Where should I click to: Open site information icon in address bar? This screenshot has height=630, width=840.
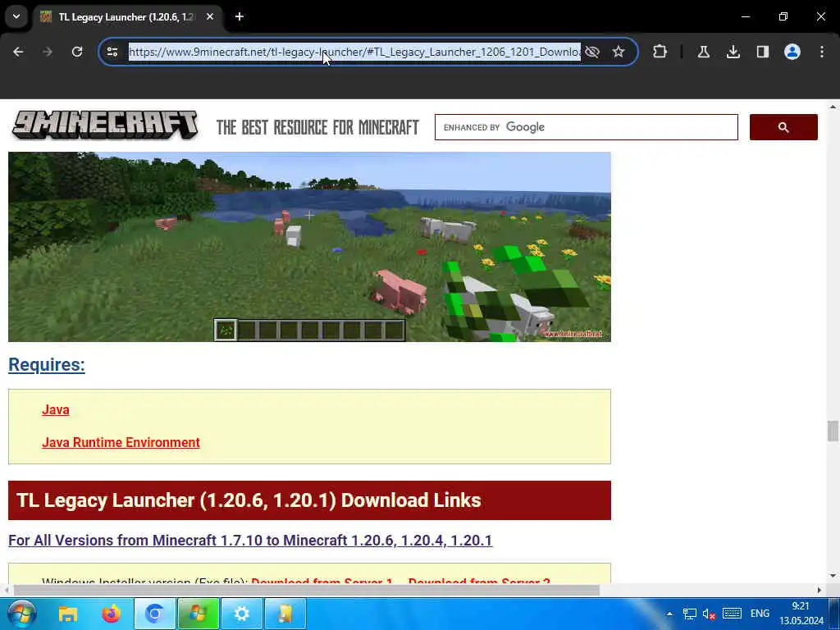pos(112,52)
